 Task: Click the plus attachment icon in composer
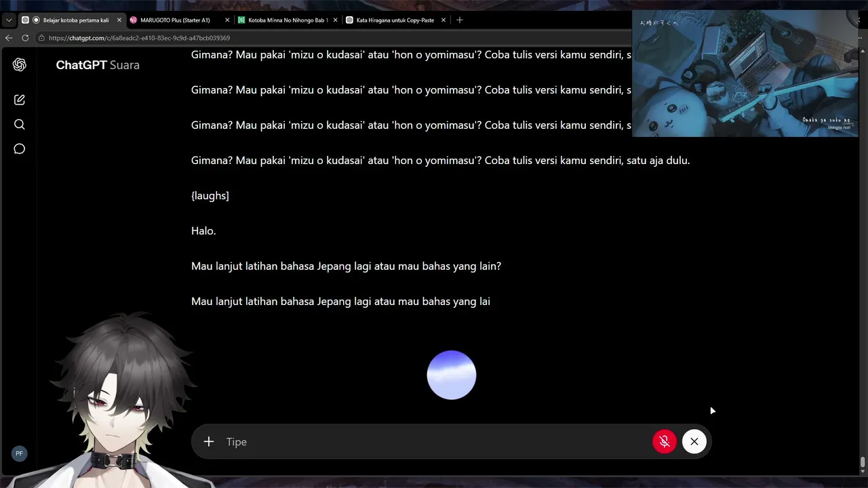(x=209, y=441)
